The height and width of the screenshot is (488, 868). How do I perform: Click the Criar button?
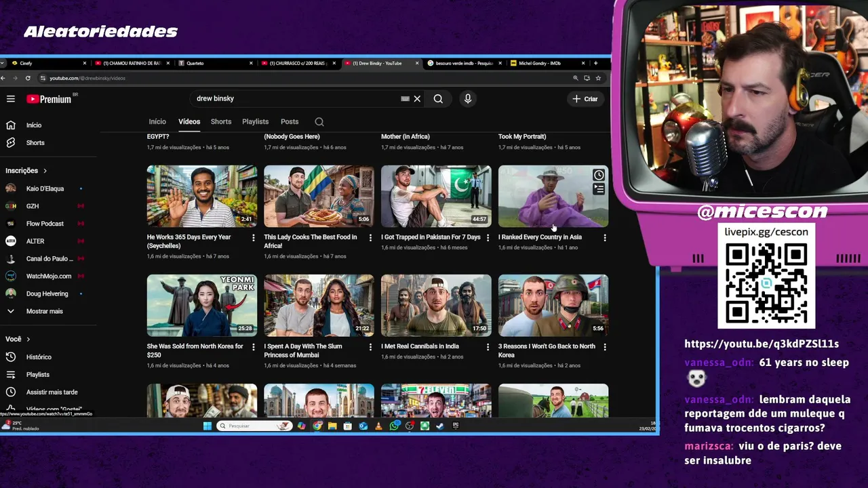tap(585, 99)
